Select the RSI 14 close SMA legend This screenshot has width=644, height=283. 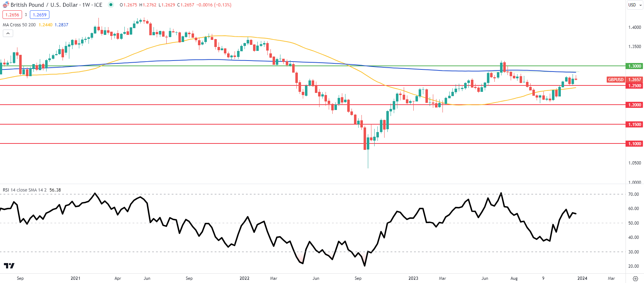pos(25,190)
